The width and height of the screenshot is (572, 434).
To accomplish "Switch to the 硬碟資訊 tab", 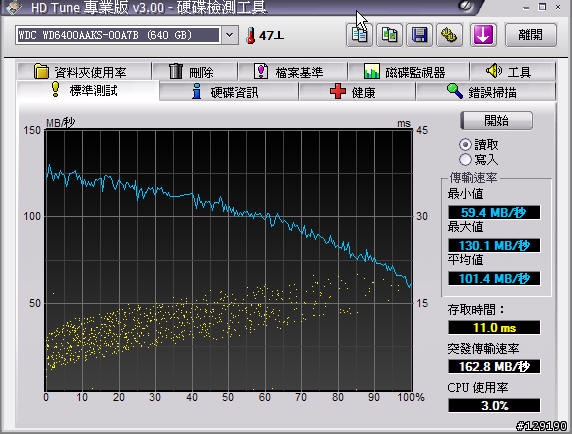I will tap(229, 92).
